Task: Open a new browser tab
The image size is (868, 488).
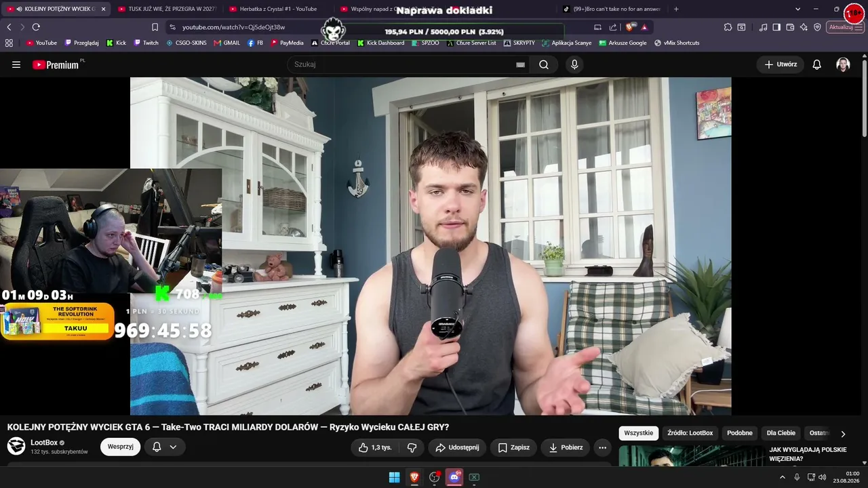Action: 676,9
